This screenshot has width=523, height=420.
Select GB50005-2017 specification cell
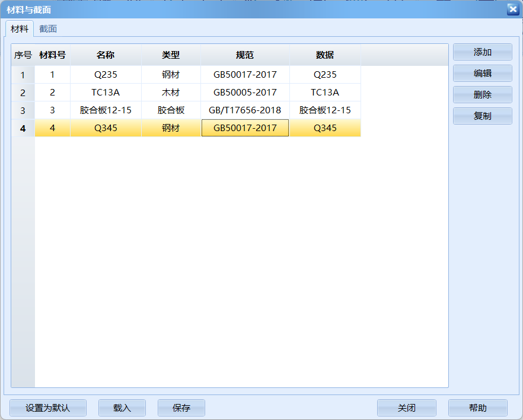245,93
